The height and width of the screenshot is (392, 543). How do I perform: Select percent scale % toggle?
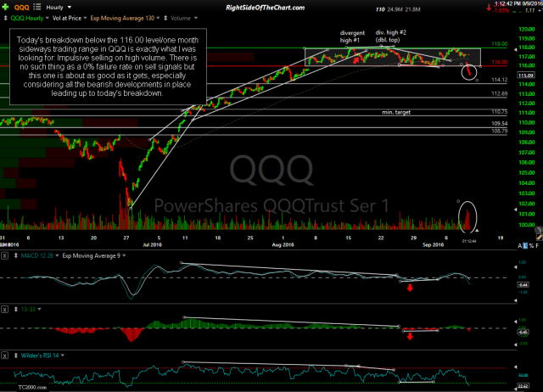[531, 246]
